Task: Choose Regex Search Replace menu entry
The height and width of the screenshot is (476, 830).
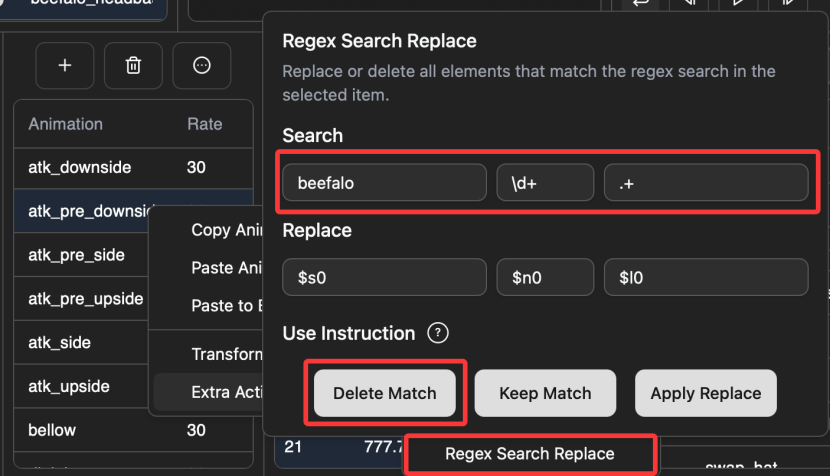Action: [530, 454]
